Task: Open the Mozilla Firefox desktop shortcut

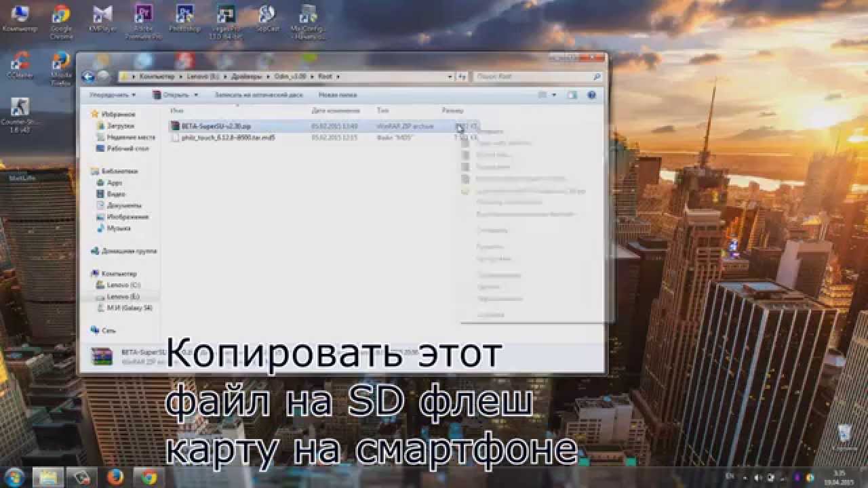Action: [x=61, y=68]
